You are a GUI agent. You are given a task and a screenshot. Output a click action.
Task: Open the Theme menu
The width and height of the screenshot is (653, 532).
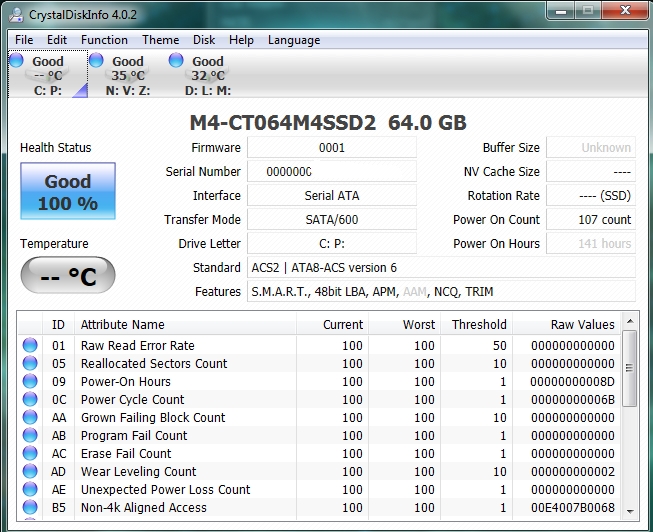pyautogui.click(x=160, y=40)
